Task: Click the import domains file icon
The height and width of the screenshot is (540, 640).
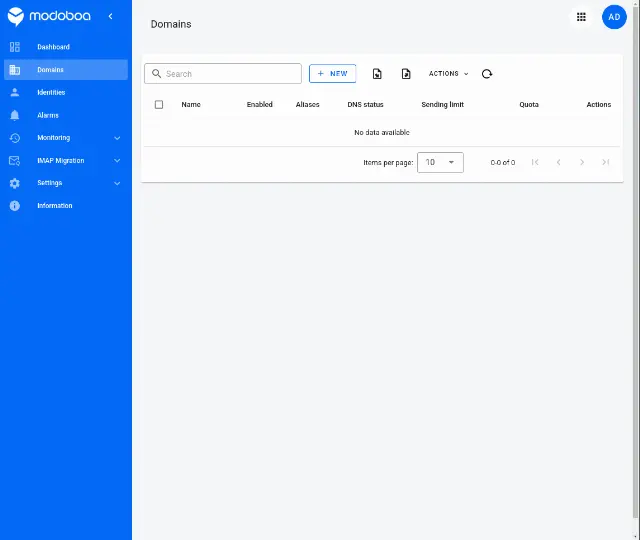Action: coord(377,74)
